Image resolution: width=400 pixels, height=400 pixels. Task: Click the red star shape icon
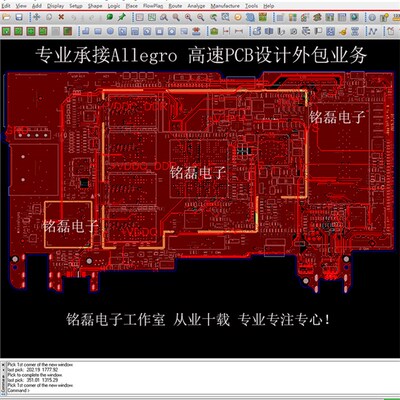196,31
